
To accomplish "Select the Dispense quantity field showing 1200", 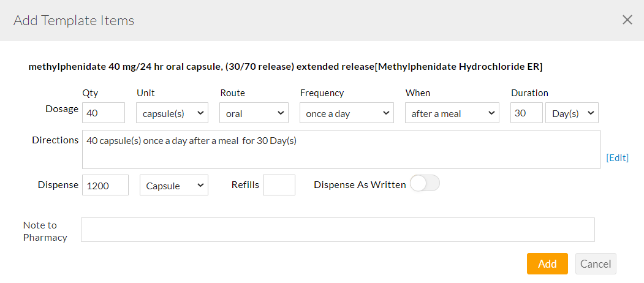I will (105, 186).
